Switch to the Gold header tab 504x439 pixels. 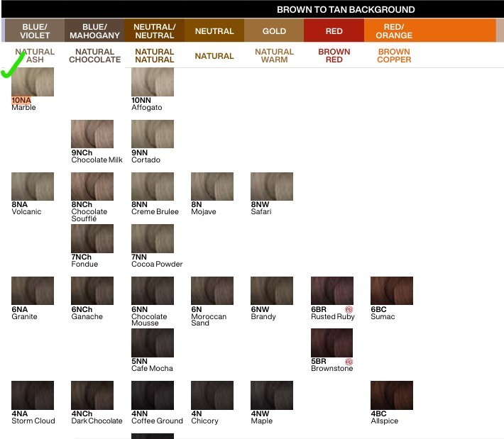[x=274, y=30]
